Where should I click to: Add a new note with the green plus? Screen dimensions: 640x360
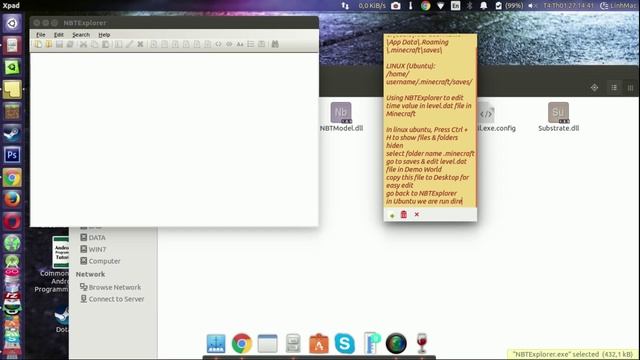coord(392,215)
